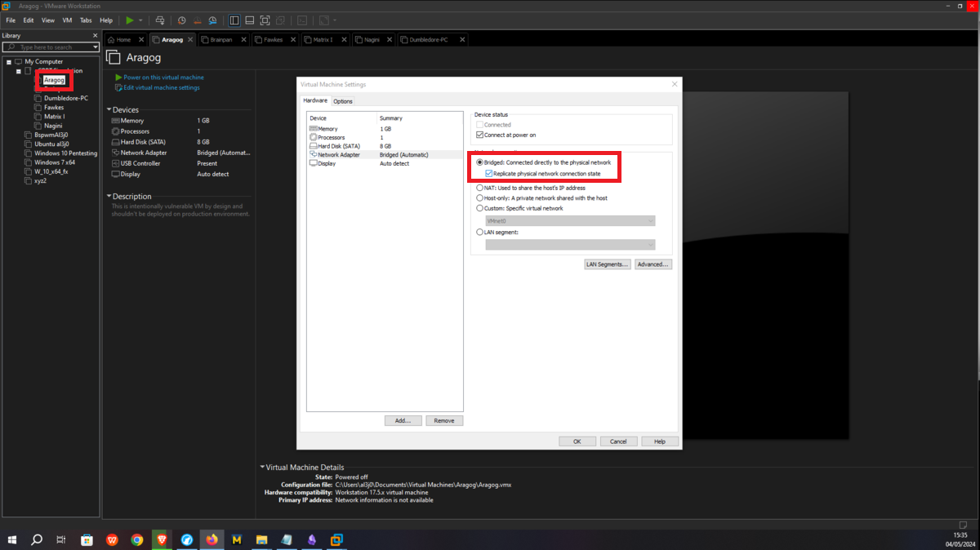Click the Add... device button
The width and height of the screenshot is (980, 550).
403,420
